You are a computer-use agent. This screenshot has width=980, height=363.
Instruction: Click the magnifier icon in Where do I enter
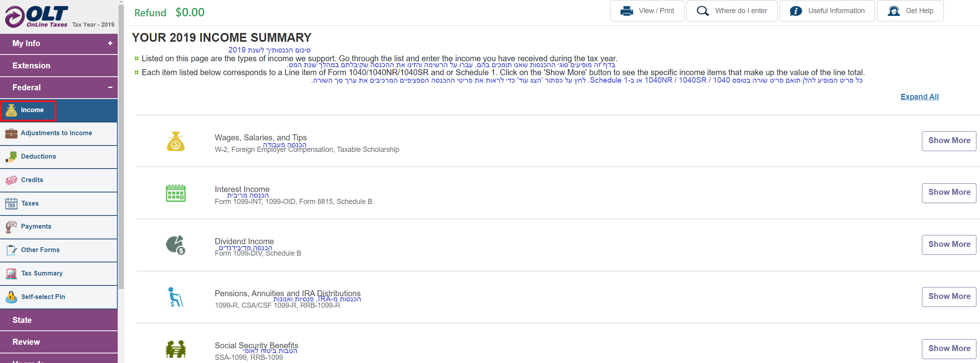click(703, 11)
